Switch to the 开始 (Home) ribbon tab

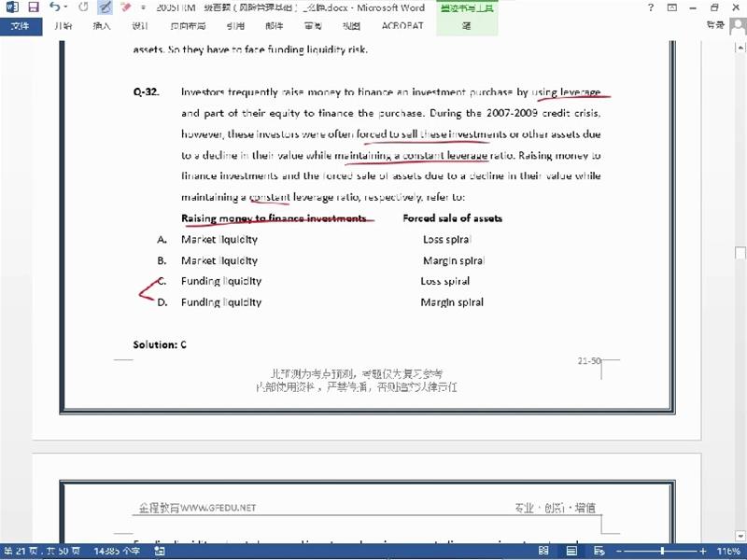coord(63,26)
